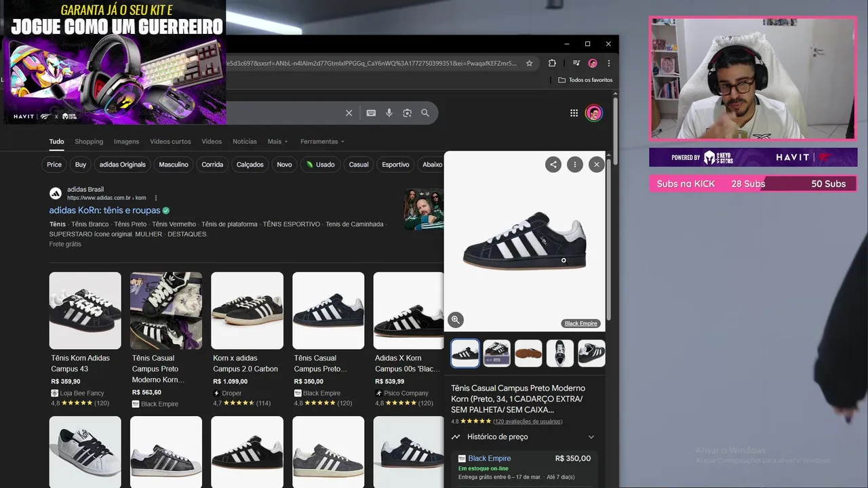The image size is (868, 488).
Task: Click the Psico Company seller name
Action: coord(406,393)
